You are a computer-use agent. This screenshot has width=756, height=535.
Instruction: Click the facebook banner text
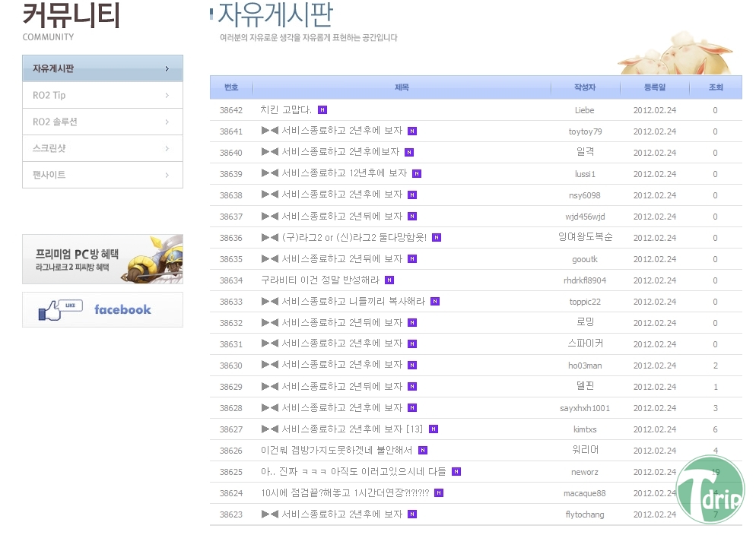point(122,309)
